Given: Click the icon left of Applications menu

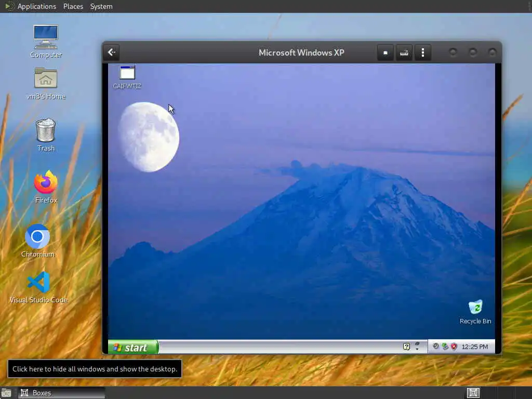Looking at the screenshot, I should pyautogui.click(x=9, y=6).
